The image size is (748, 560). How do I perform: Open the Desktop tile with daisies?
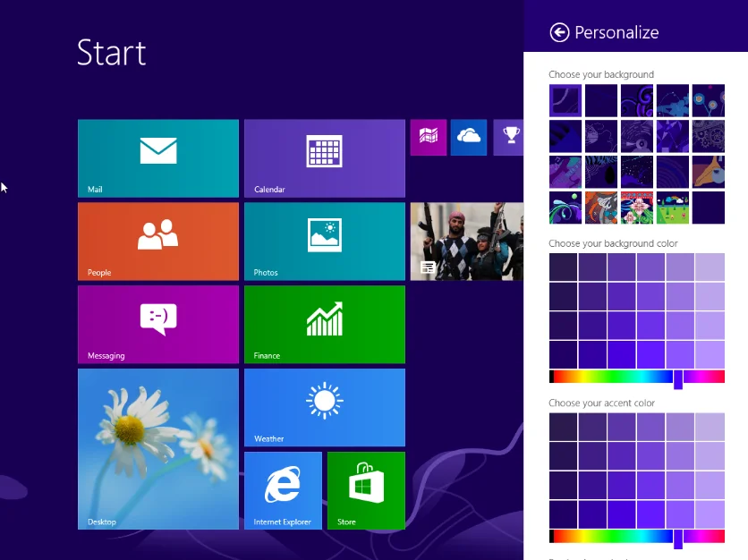point(158,449)
